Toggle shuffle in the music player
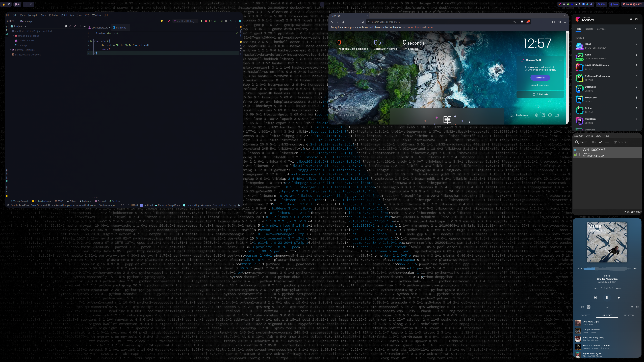Image resolution: width=644 pixels, height=362 pixels. [x=588, y=307]
